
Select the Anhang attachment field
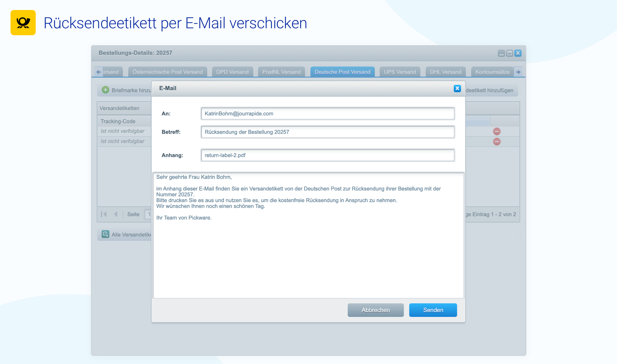click(x=328, y=155)
